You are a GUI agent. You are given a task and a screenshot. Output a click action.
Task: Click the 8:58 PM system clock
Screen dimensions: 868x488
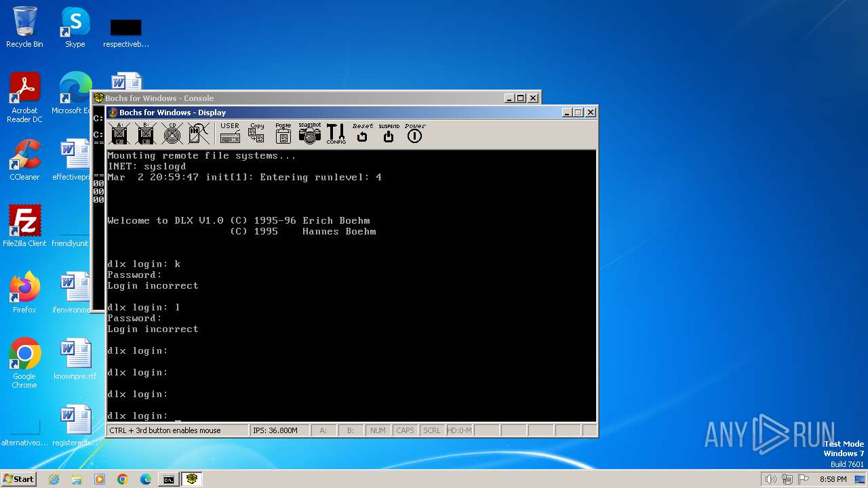(833, 479)
